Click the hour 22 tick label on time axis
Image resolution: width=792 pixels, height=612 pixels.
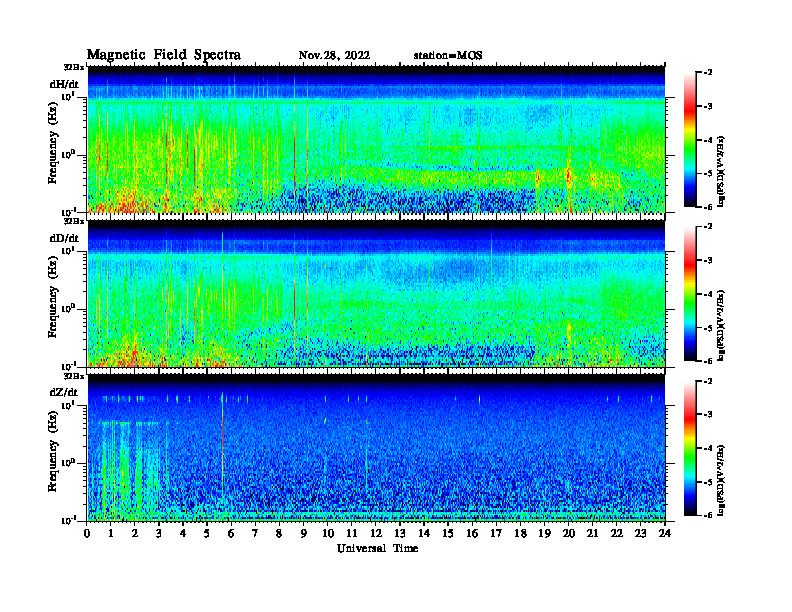616,534
